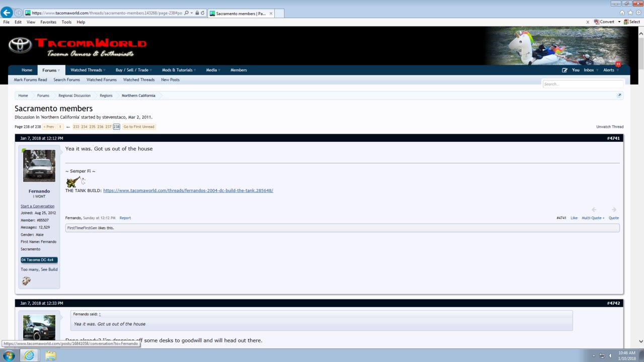Click the padlock security icon
644x362 pixels.
197,13
